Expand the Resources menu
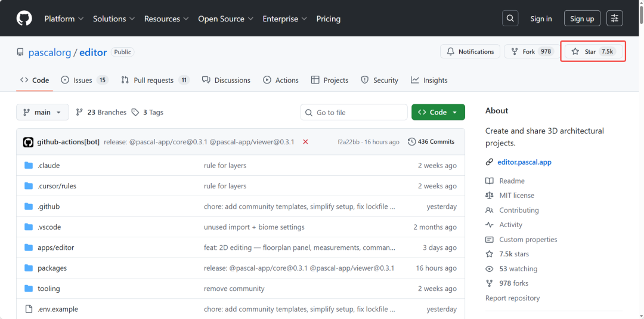Screen dimensions: 644x319 pyautogui.click(x=166, y=18)
